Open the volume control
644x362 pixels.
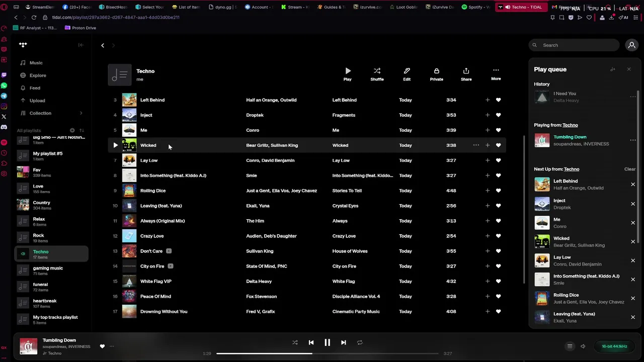click(x=583, y=346)
